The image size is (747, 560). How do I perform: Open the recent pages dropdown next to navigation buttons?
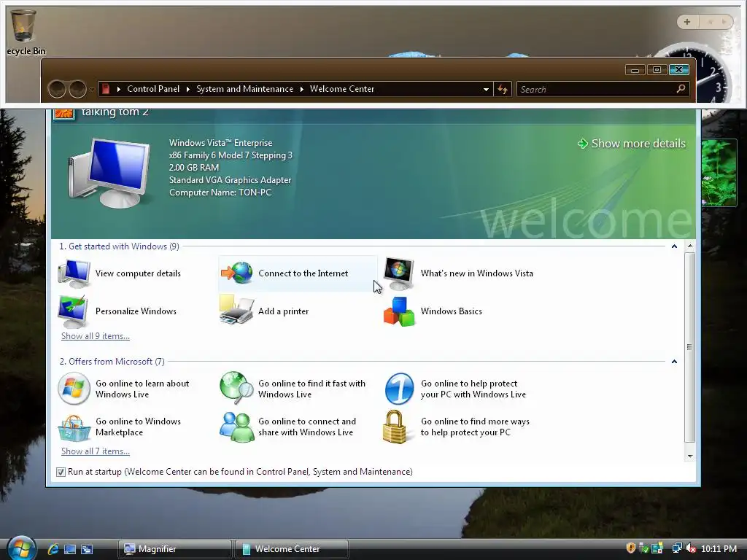tap(91, 90)
